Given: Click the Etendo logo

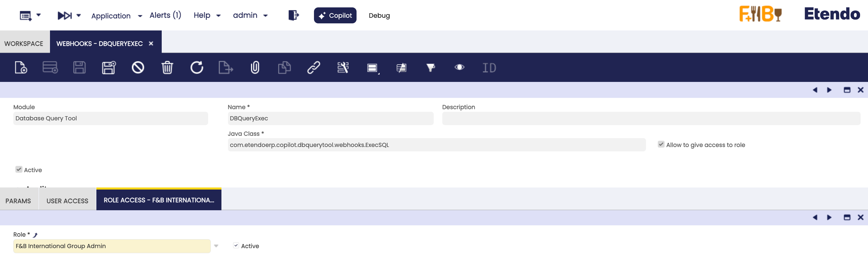Looking at the screenshot, I should [x=832, y=14].
